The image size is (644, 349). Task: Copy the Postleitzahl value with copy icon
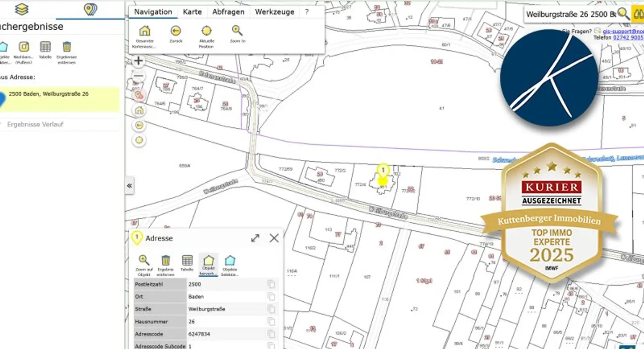click(x=271, y=284)
